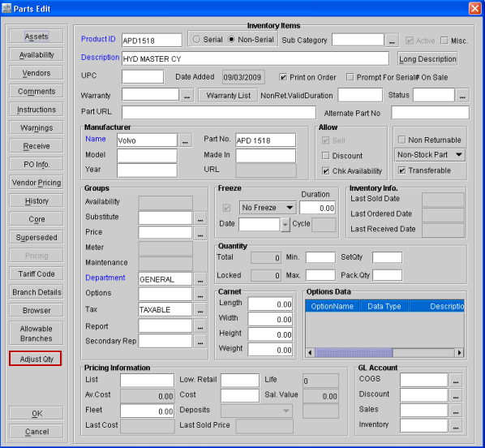Open Branch Details
This screenshot has width=485, height=448.
pyautogui.click(x=36, y=292)
